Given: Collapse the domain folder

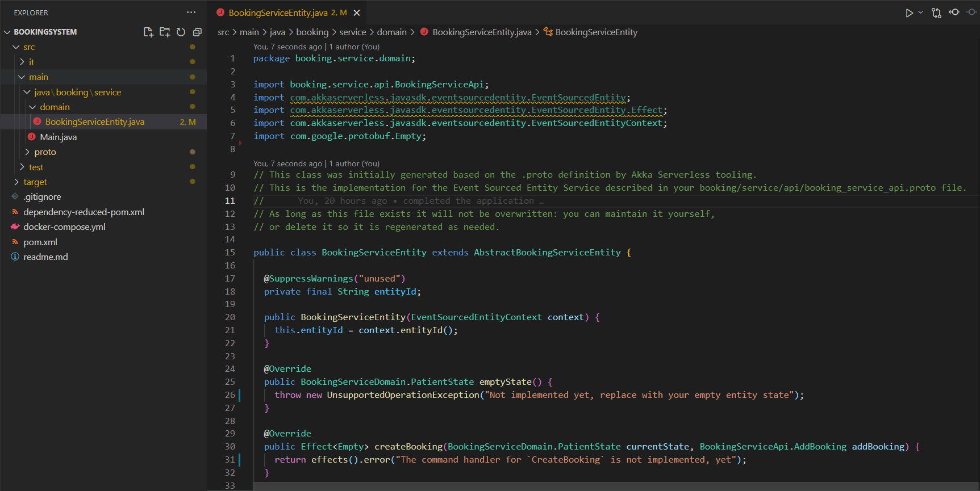Looking at the screenshot, I should pyautogui.click(x=32, y=107).
